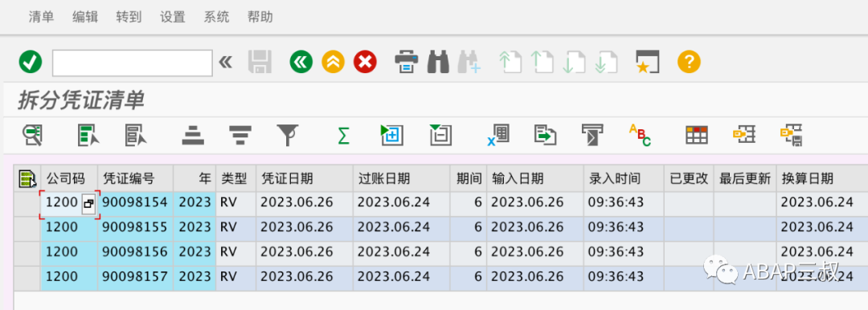Select document number 90098154
The height and width of the screenshot is (310, 868).
pos(136,202)
